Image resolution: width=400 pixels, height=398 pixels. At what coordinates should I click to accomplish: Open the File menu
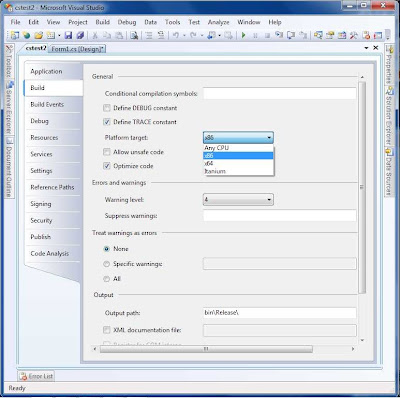point(15,22)
